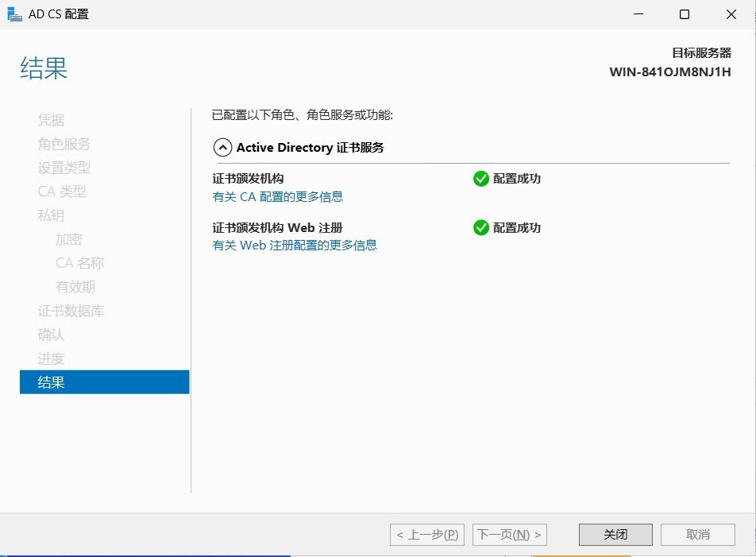Screen dimensions: 756x557
Task: Select the 私钥 step in sidebar
Action: point(51,215)
